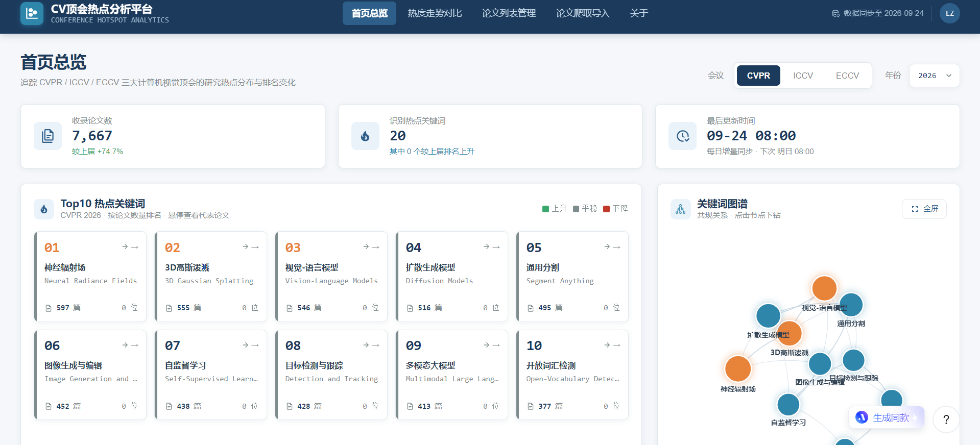Click the 7,667 paper count value
This screenshot has width=980, height=445.
click(x=92, y=136)
